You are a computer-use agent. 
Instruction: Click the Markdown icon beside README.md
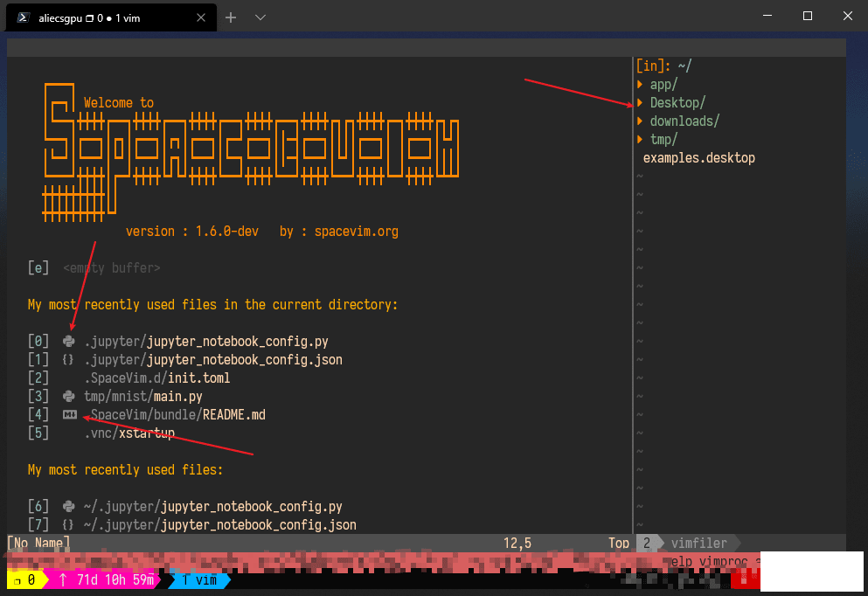(70, 414)
